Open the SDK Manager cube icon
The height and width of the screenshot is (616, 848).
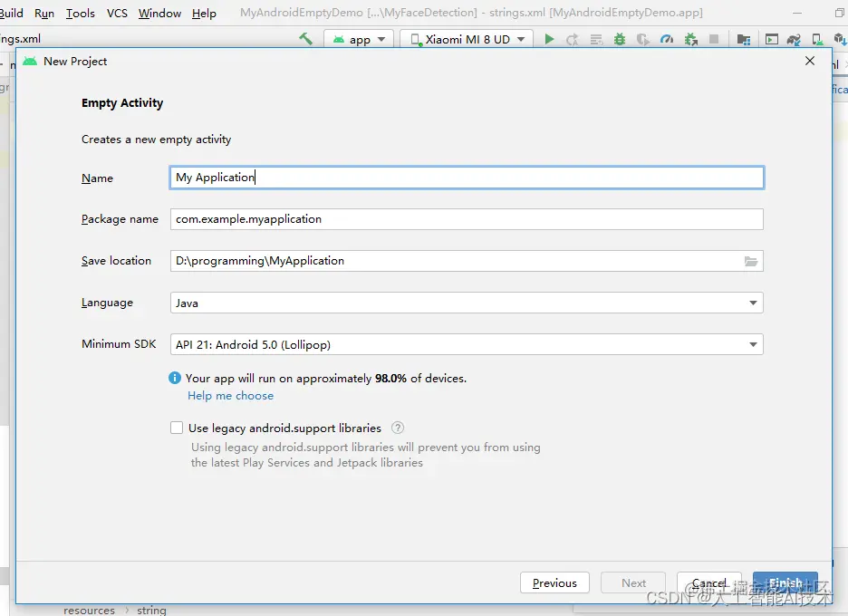tap(840, 39)
